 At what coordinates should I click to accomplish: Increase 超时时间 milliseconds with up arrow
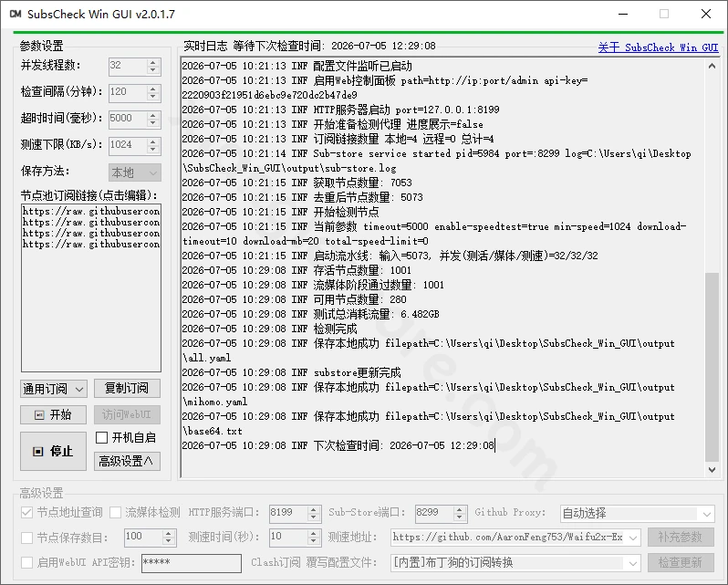(x=153, y=115)
